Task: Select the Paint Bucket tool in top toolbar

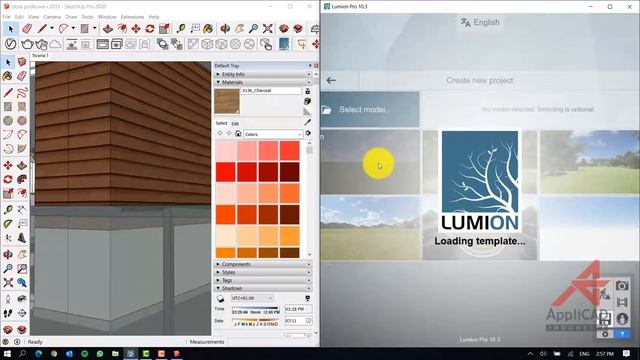Action: (x=208, y=29)
